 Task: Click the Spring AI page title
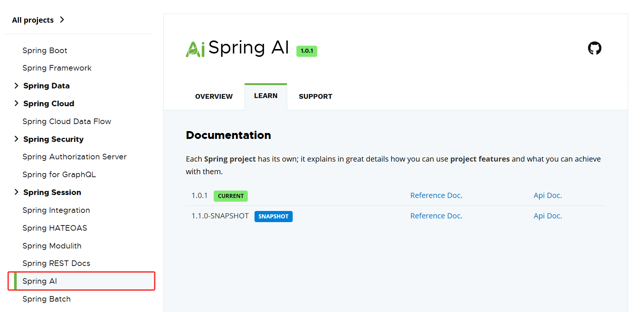tap(249, 48)
